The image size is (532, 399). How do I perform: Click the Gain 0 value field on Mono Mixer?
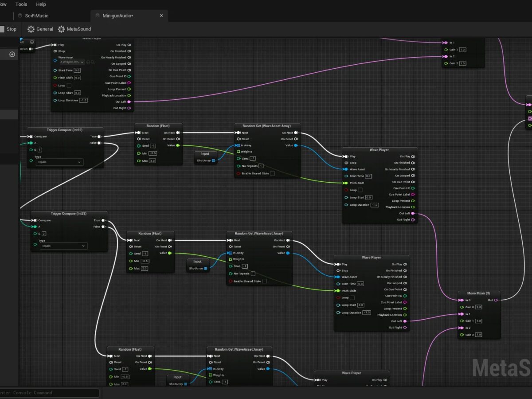[478, 307]
